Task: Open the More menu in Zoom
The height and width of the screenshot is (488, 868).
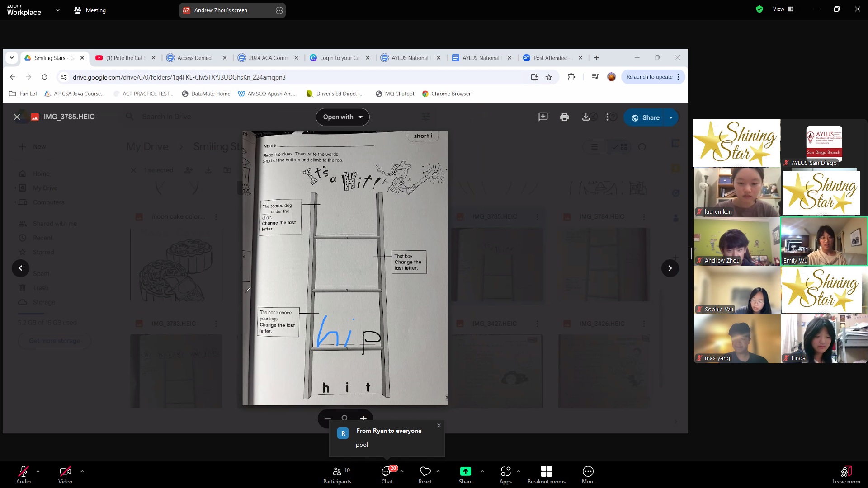Action: pos(588,475)
